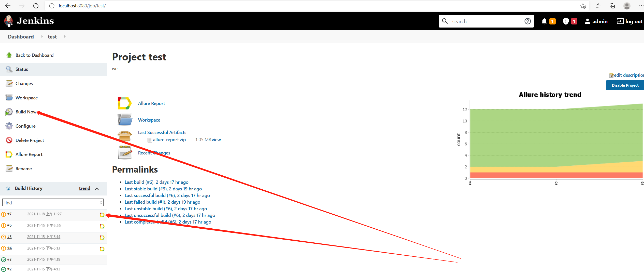The height and width of the screenshot is (274, 644).
Task: Click the Last Successful Artifacts box icon
Action: (x=125, y=136)
